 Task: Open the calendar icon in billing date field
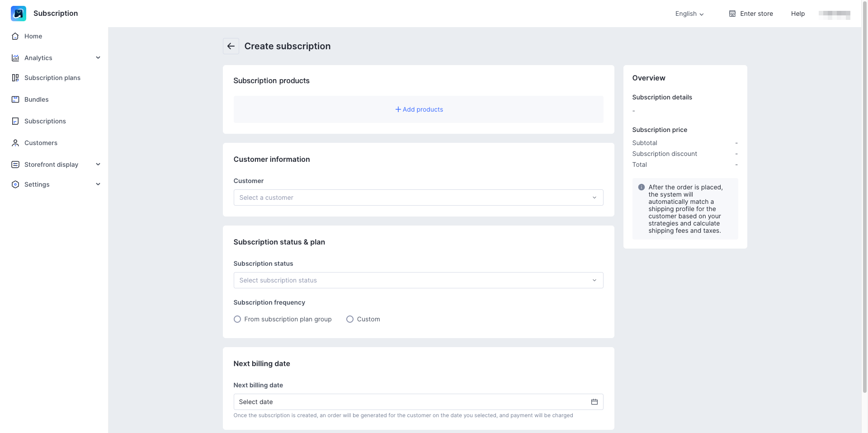pos(594,402)
